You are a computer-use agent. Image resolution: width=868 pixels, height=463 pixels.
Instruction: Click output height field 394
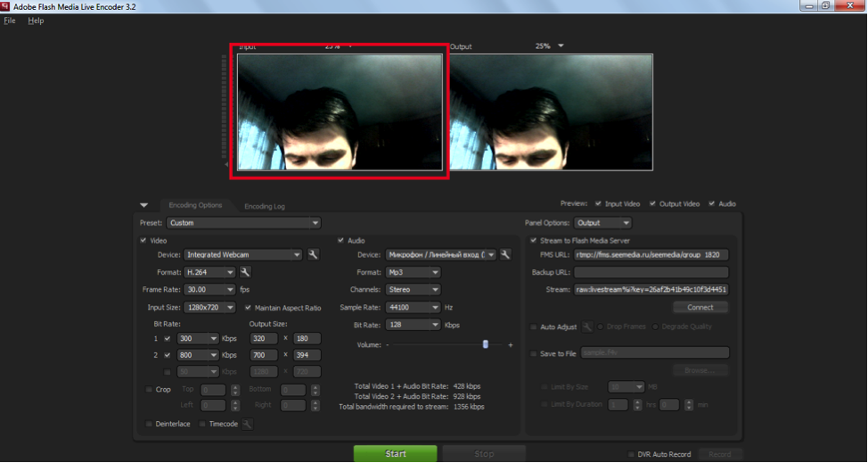coord(307,355)
